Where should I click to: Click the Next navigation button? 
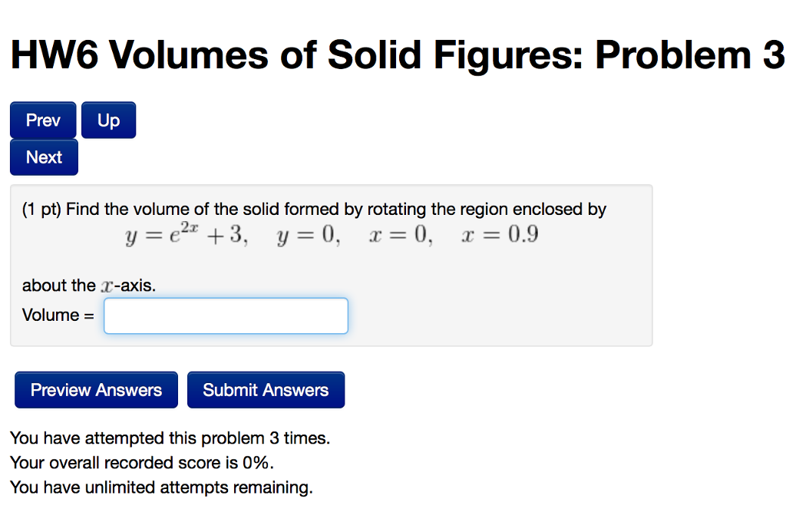pos(43,157)
